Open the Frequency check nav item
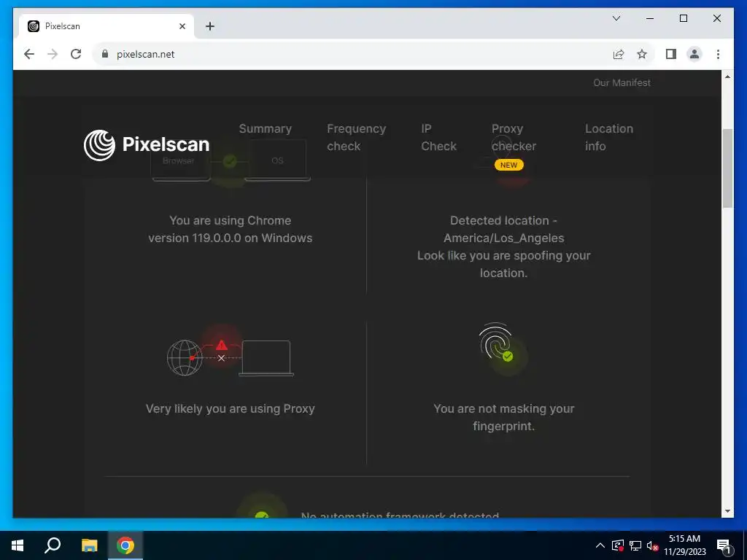747x560 pixels. pos(356,137)
